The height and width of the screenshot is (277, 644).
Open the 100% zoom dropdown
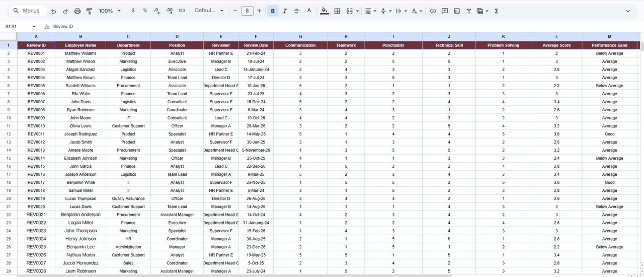point(110,11)
